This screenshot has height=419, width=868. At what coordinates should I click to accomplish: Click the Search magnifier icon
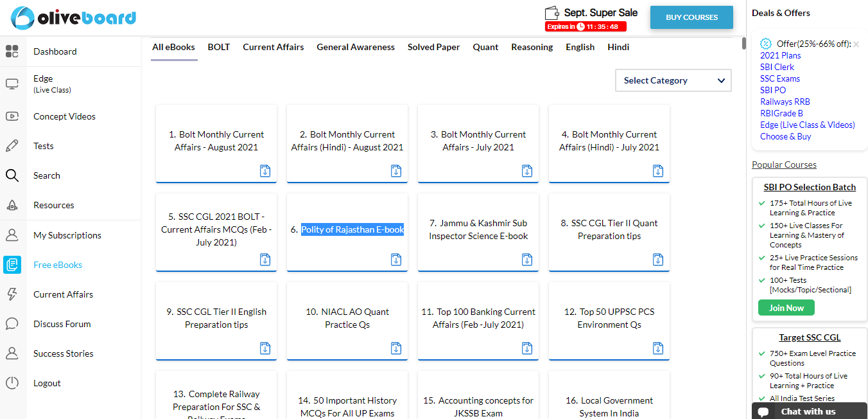(x=12, y=175)
